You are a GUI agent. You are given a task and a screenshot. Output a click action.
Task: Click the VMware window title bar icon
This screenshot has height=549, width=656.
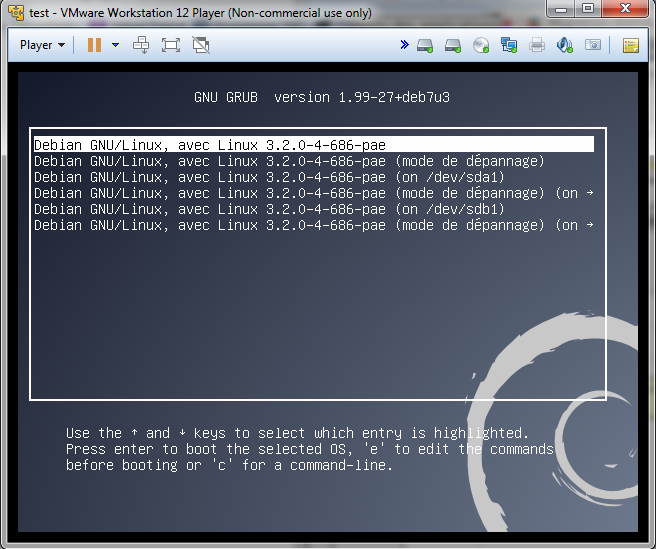point(14,13)
